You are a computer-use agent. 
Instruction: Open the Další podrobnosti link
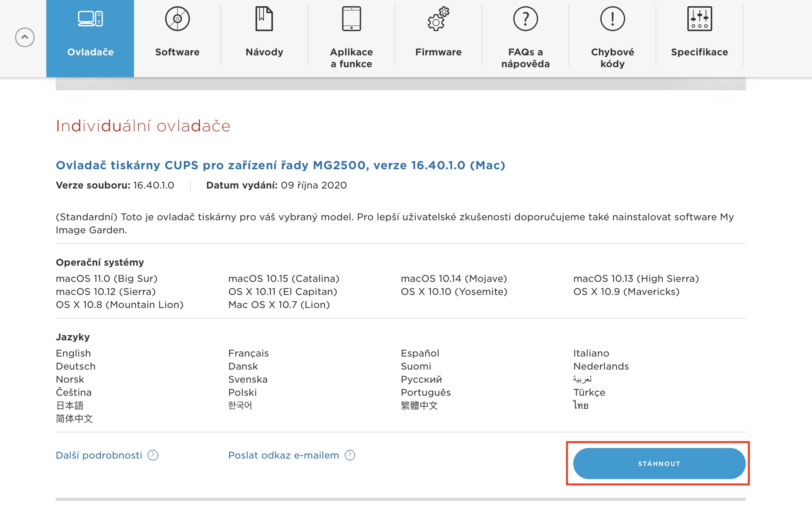coord(99,455)
